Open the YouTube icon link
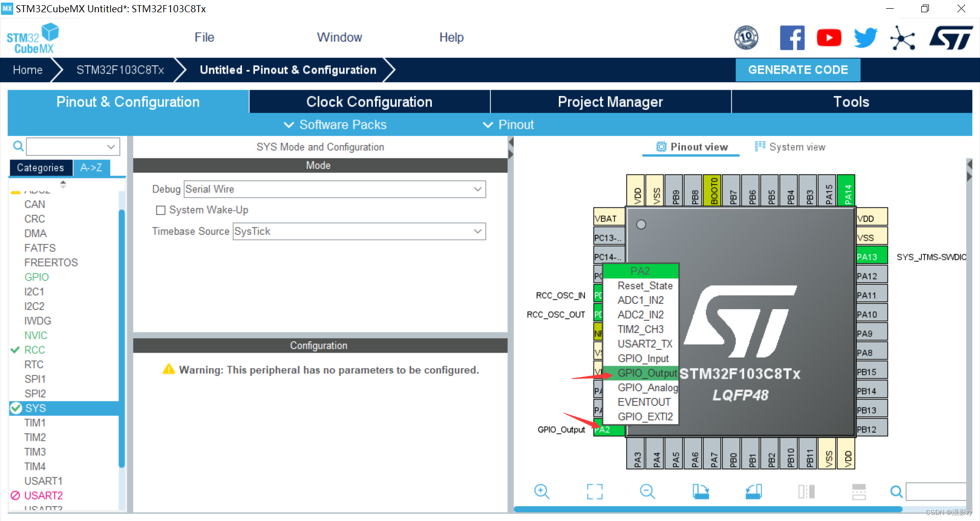 [829, 38]
